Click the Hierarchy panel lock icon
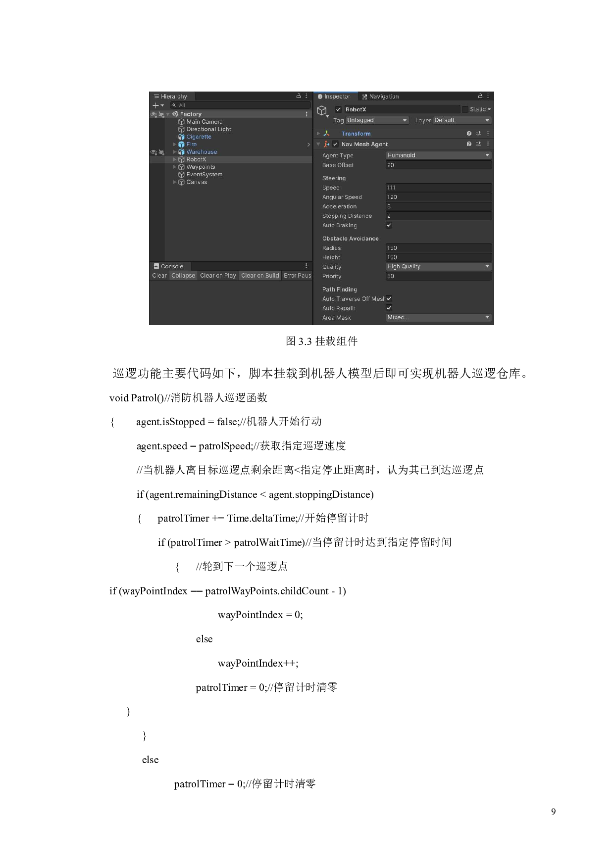 299,96
